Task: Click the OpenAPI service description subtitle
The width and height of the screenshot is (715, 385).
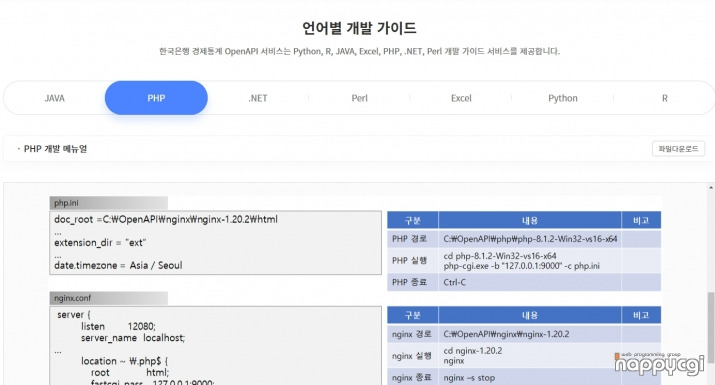Action: [359, 51]
